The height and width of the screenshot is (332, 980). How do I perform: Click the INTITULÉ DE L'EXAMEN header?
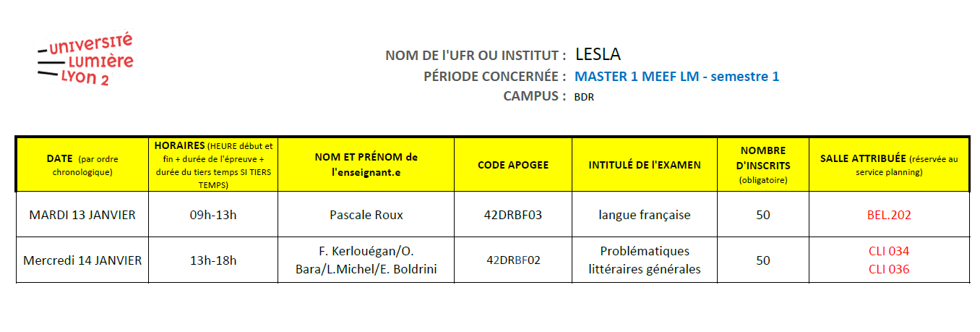pos(644,165)
